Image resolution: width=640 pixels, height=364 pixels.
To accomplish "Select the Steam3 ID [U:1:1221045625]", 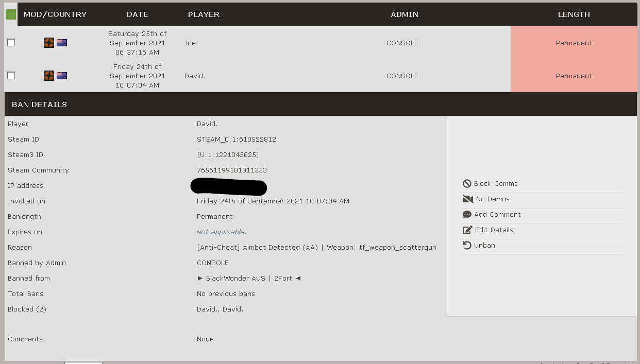I will point(228,154).
